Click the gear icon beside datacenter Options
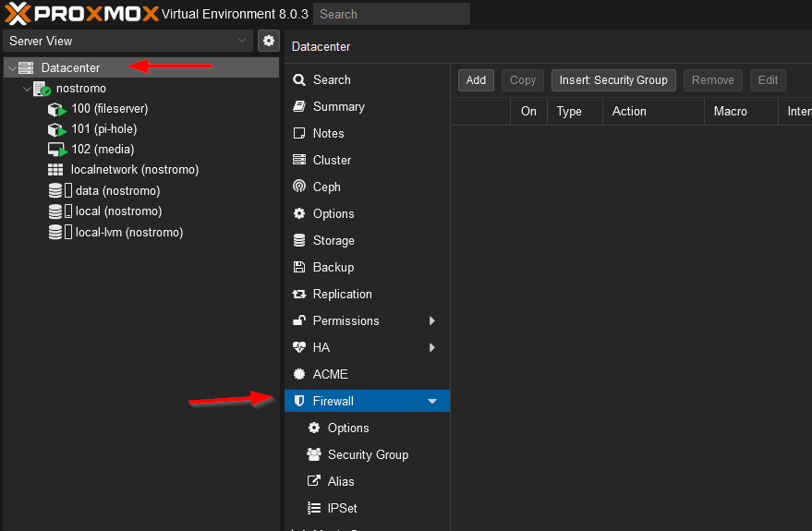The image size is (812, 531). pyautogui.click(x=299, y=213)
